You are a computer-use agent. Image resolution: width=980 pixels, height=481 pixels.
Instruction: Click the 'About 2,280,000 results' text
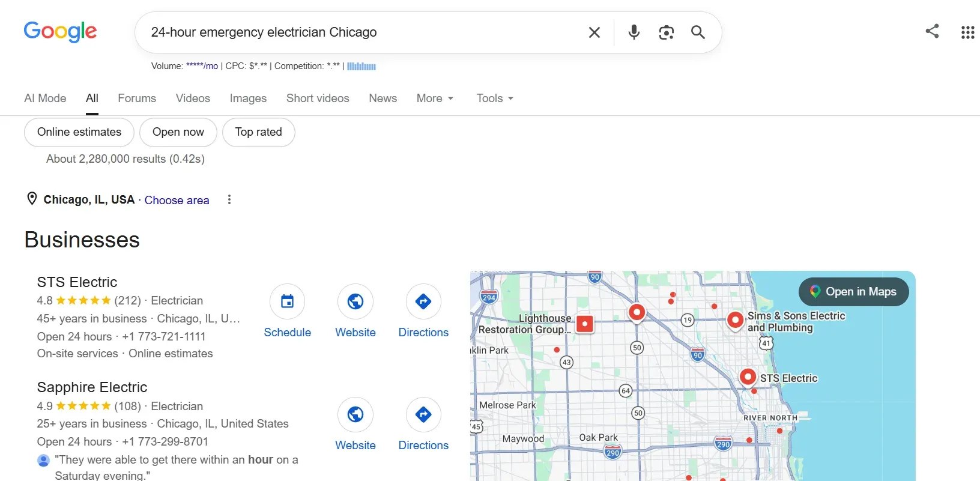(x=126, y=159)
